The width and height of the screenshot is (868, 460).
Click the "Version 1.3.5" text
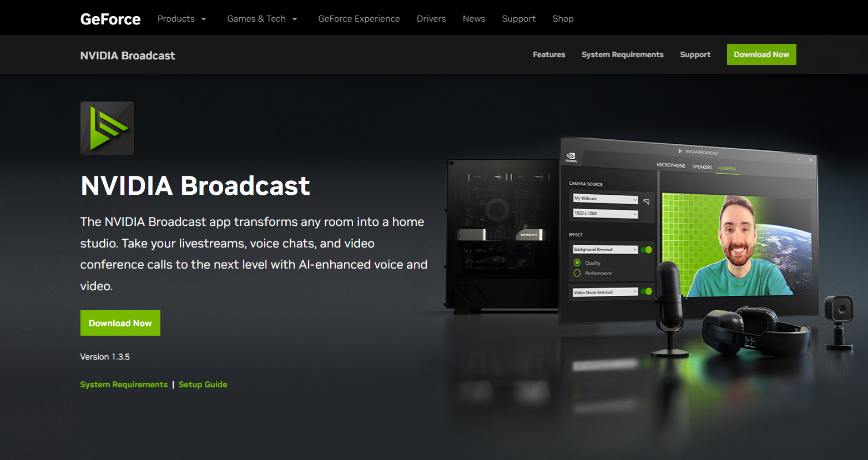point(105,357)
